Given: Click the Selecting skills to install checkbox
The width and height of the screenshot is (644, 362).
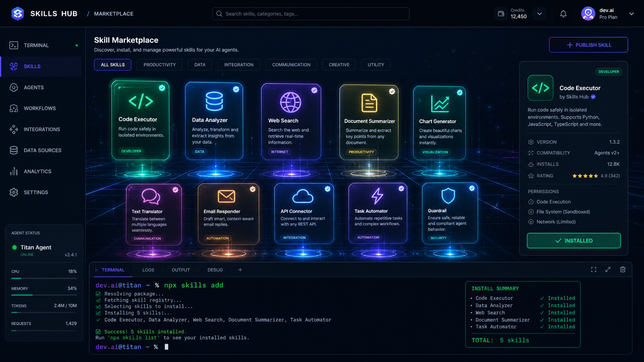Looking at the screenshot, I should coord(98,306).
